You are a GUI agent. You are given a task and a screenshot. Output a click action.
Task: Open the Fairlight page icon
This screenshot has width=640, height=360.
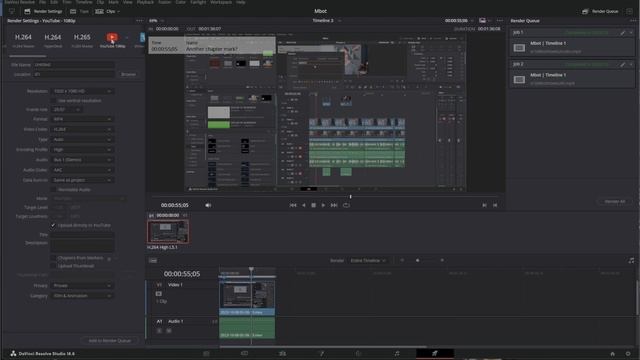point(397,353)
